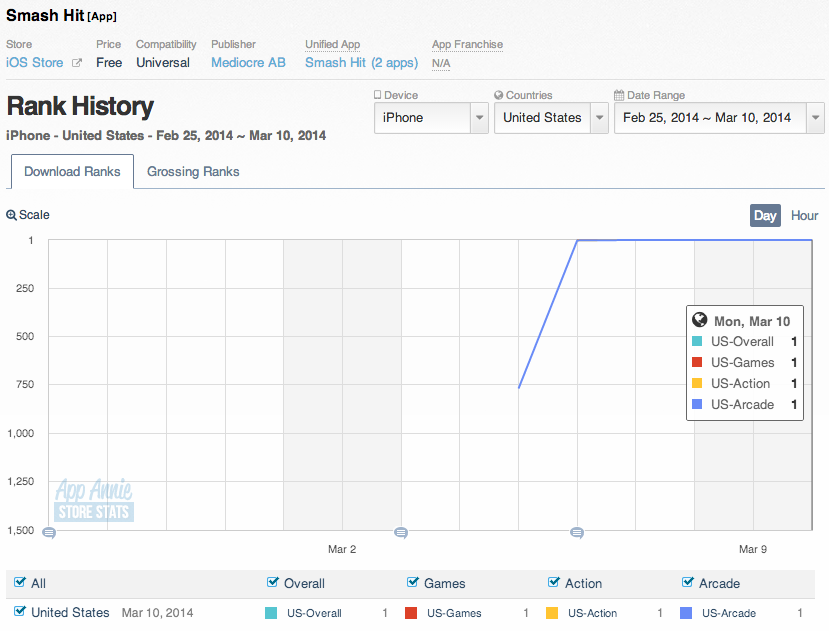Click the Scale magnifier icon
829x631 pixels.
pyautogui.click(x=11, y=215)
